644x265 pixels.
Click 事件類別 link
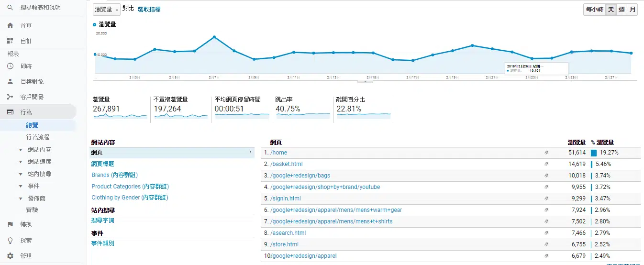[103, 243]
